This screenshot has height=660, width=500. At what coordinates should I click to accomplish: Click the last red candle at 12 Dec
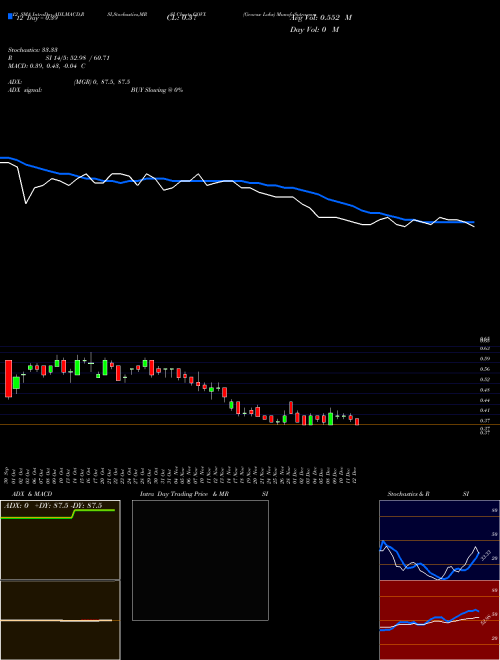(x=357, y=422)
